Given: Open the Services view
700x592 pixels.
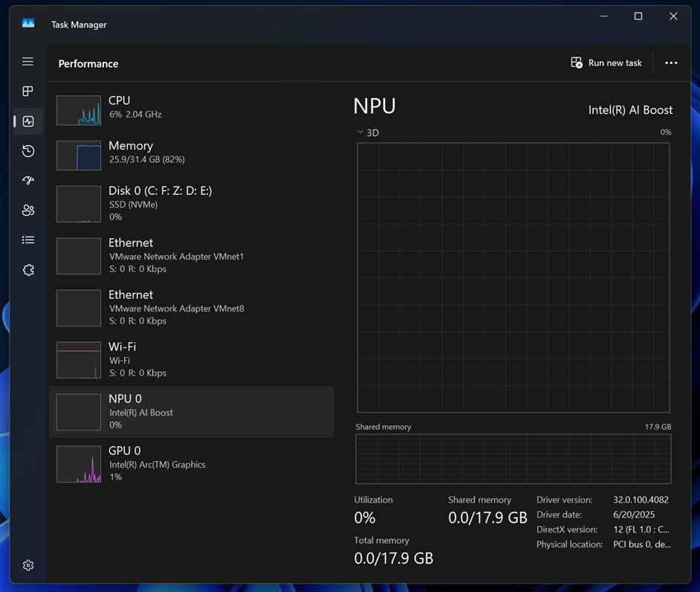Looking at the screenshot, I should [27, 269].
